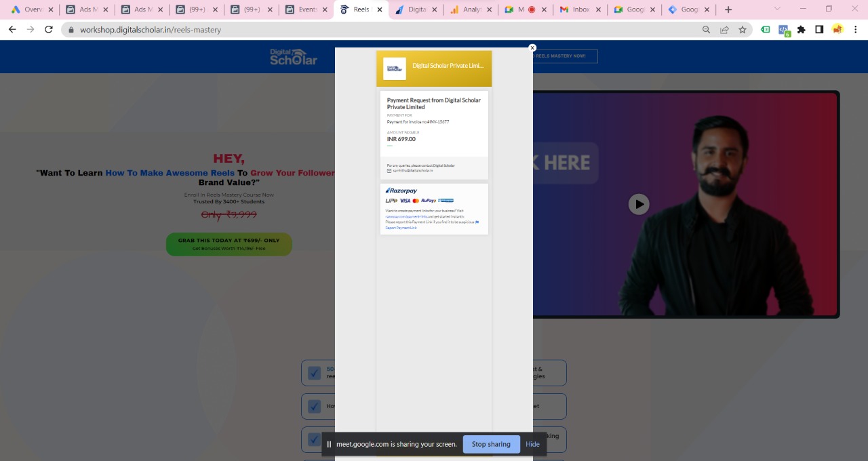
Task: Click the RuPay logo
Action: point(429,201)
